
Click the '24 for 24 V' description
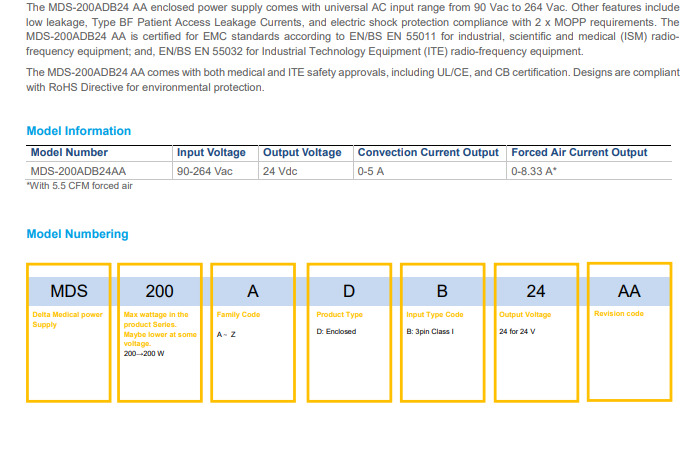[519, 330]
